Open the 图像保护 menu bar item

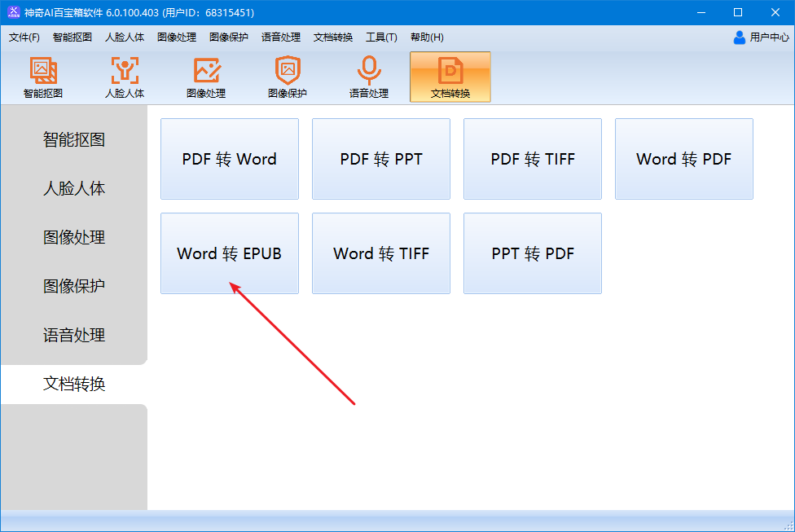tap(229, 37)
